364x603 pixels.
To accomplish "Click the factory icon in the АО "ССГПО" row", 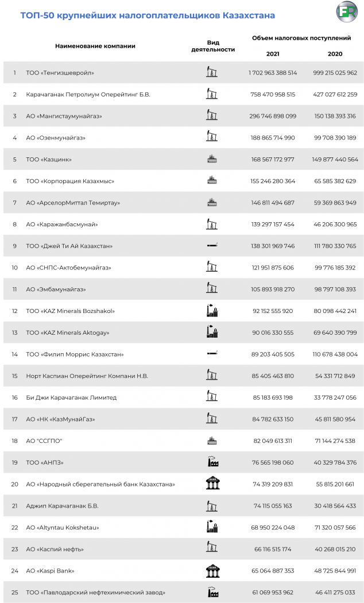I will pyautogui.click(x=212, y=440).
